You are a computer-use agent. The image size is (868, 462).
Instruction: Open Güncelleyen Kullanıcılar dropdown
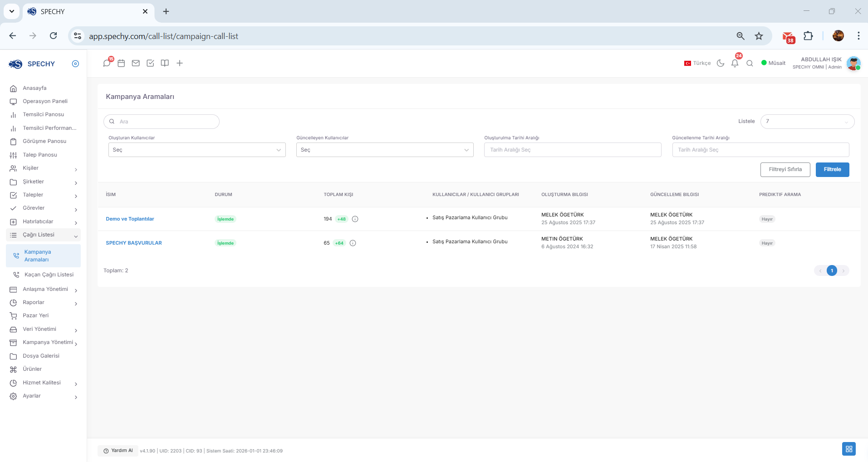tap(385, 150)
